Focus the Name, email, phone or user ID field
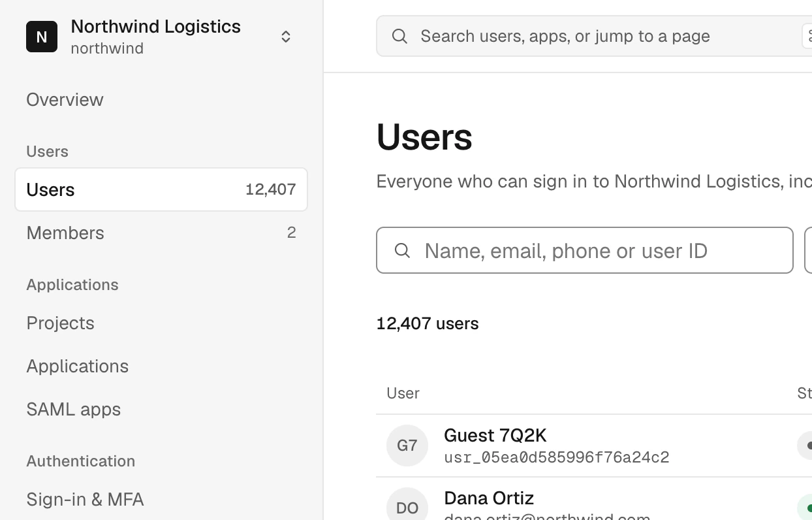812x520 pixels. [585, 250]
